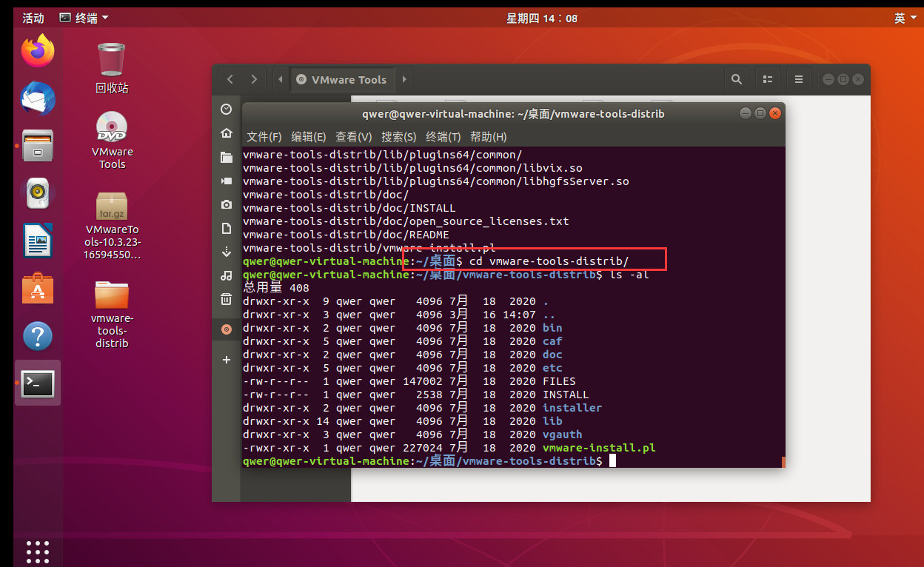The height and width of the screenshot is (567, 924).
Task: Search in the Files window
Action: (736, 79)
